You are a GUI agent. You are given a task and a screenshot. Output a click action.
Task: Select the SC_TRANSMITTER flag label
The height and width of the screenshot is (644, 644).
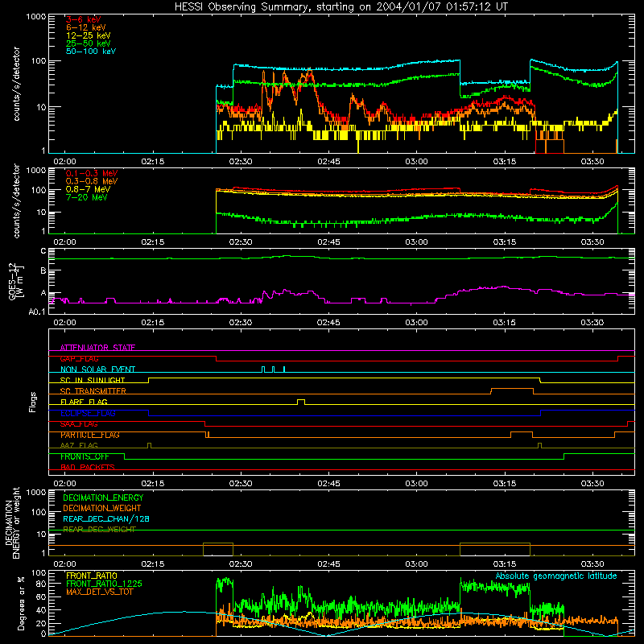coord(93,391)
